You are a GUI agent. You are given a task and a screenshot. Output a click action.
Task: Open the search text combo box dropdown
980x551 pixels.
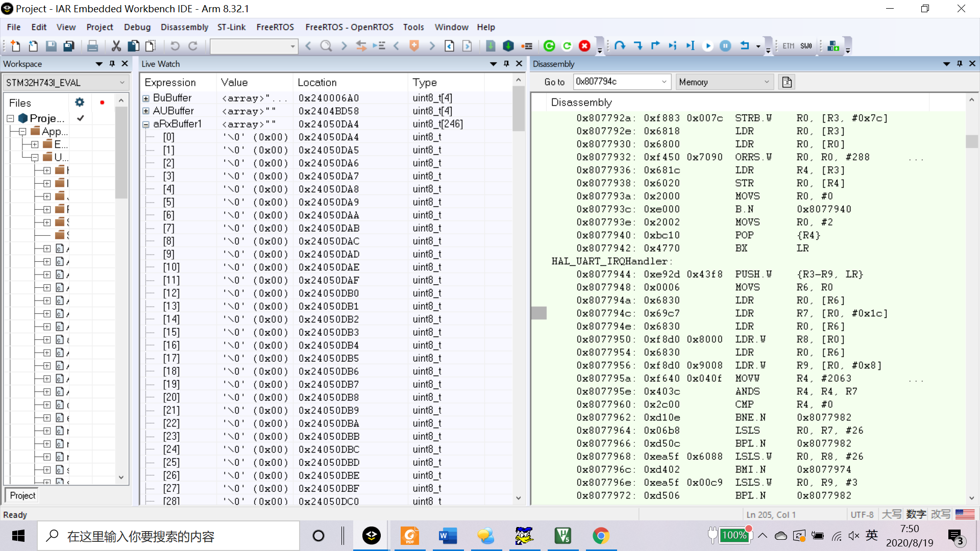pyautogui.click(x=292, y=46)
